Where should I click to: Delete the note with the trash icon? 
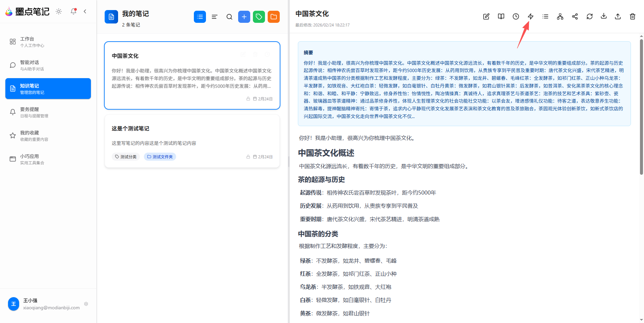click(x=633, y=16)
